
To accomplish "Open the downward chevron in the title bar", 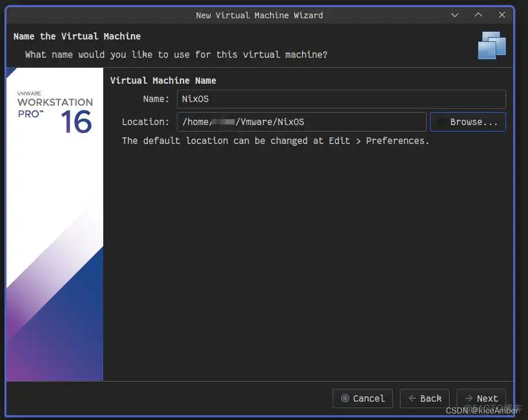I will (x=455, y=15).
